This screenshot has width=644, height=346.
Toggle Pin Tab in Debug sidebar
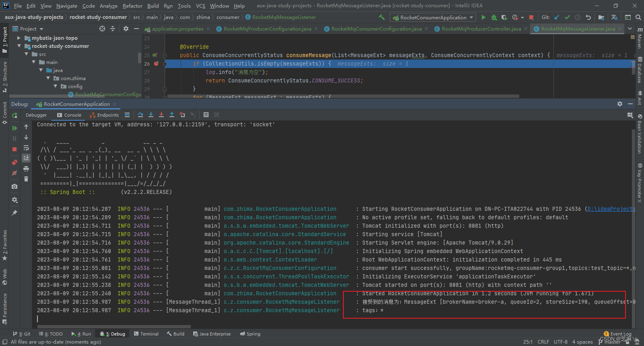coord(14,212)
